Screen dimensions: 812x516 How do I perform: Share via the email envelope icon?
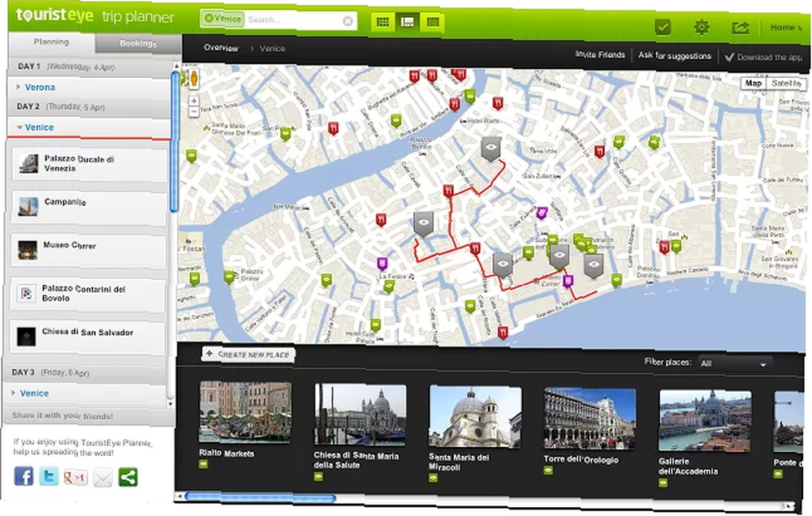point(102,478)
